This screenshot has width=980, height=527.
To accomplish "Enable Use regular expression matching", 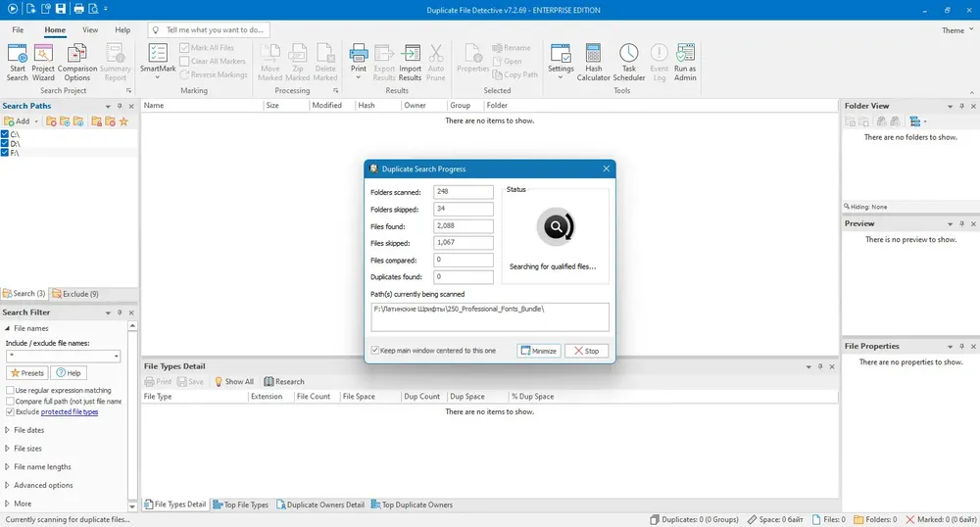I will pos(10,390).
